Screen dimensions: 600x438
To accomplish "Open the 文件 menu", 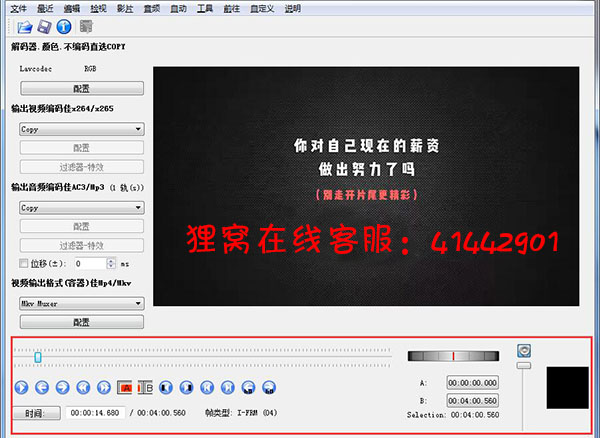I will pos(18,8).
